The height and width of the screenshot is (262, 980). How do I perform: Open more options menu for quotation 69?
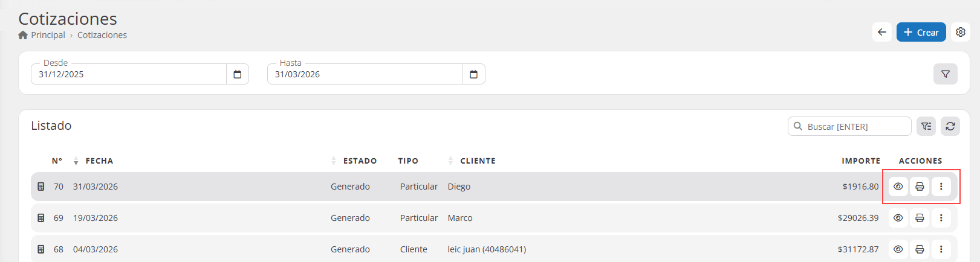coord(941,218)
